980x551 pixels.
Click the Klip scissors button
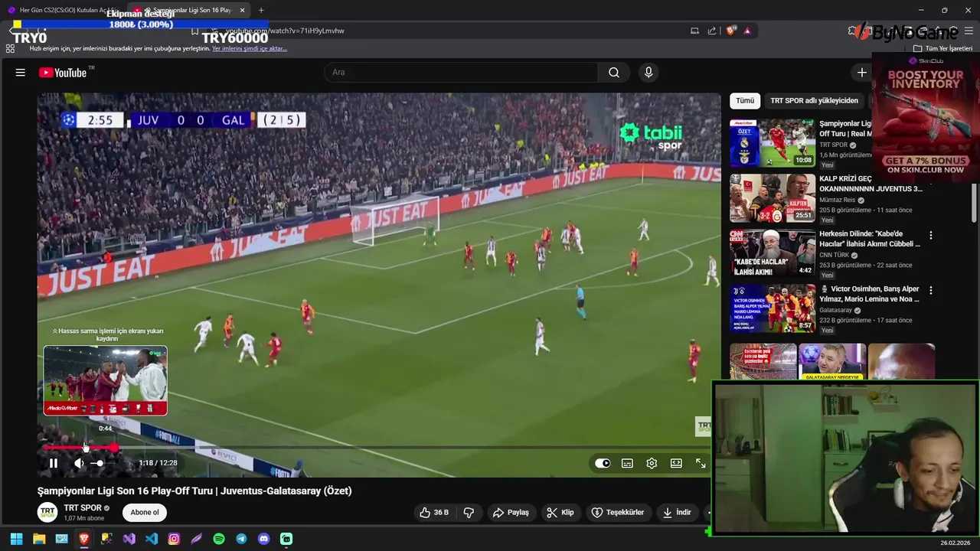click(560, 513)
